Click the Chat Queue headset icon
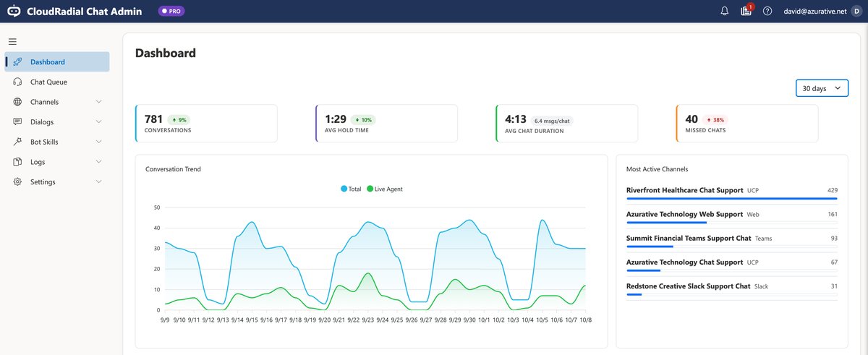868x355 pixels. pos(17,82)
